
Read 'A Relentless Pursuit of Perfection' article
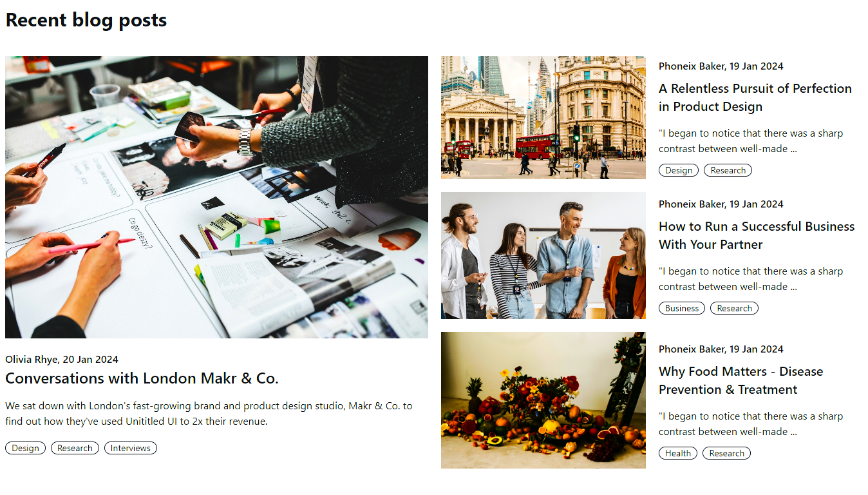tap(755, 97)
